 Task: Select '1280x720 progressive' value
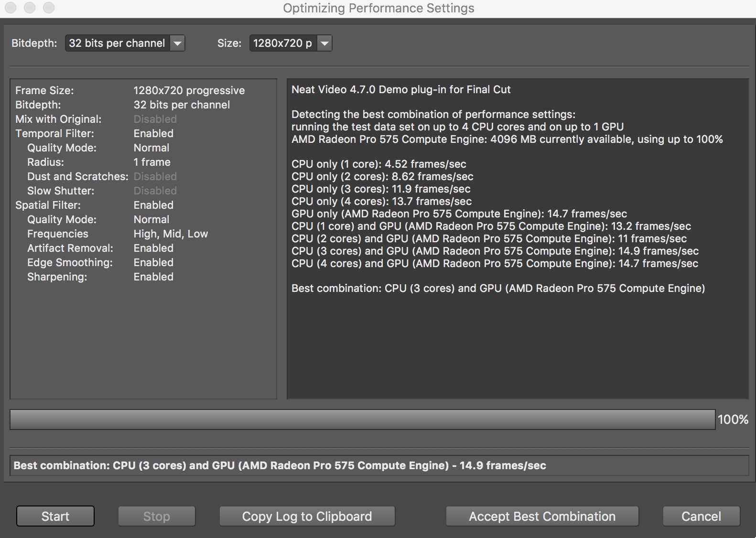coord(189,90)
